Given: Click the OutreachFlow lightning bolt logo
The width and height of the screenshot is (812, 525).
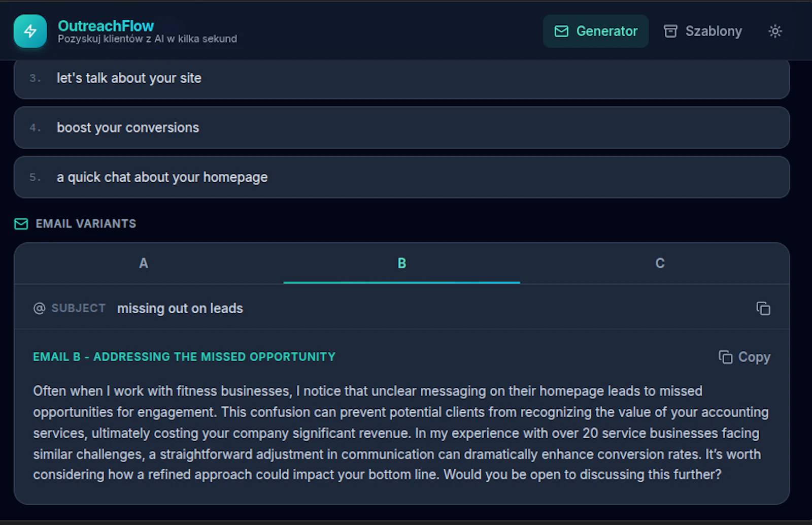Looking at the screenshot, I should tap(30, 31).
